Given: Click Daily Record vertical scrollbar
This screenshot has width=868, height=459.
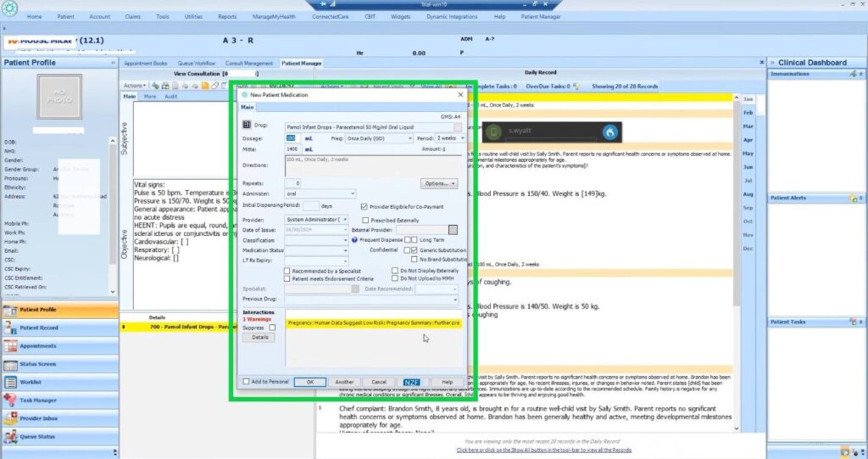Looking at the screenshot, I should click(737, 263).
